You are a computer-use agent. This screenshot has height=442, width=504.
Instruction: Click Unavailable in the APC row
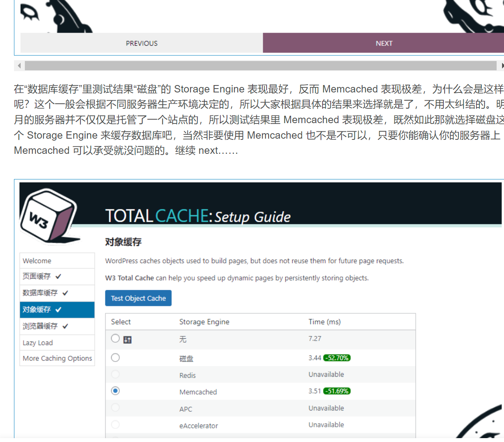point(326,408)
